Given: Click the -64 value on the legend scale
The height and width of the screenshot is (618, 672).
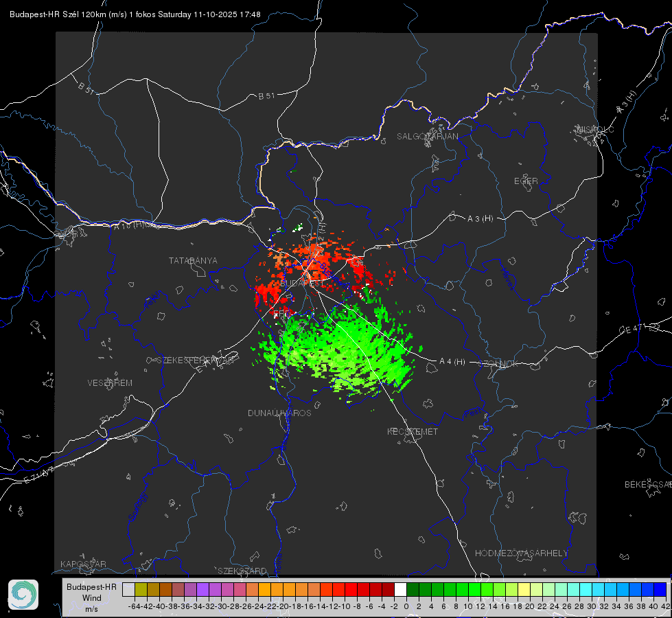Looking at the screenshot, I should click(x=134, y=606).
